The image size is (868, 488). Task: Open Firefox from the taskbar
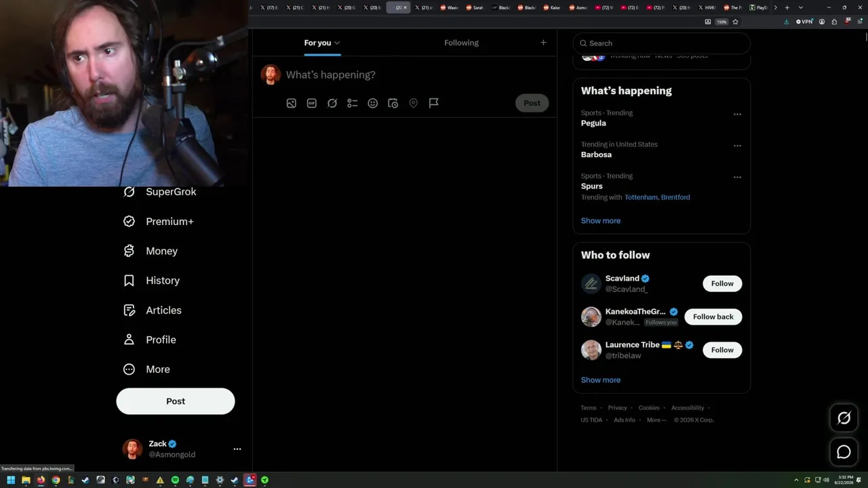coord(41,480)
